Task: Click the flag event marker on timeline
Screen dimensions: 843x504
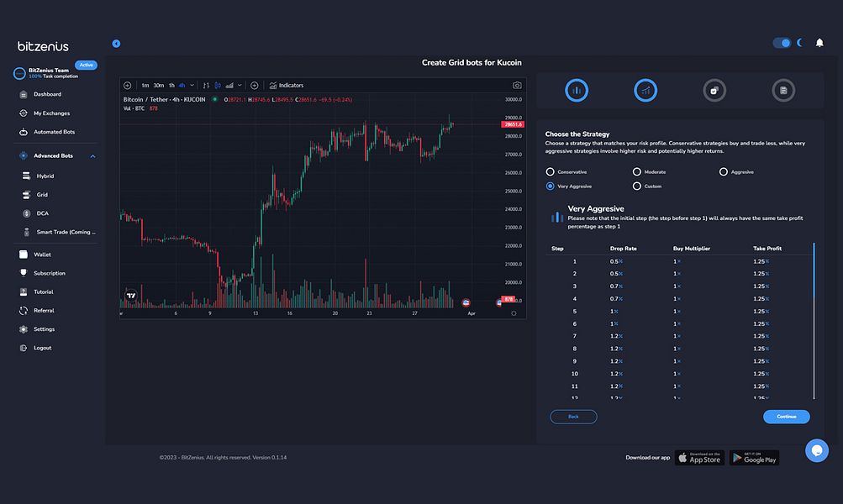Action: pyautogui.click(x=466, y=303)
